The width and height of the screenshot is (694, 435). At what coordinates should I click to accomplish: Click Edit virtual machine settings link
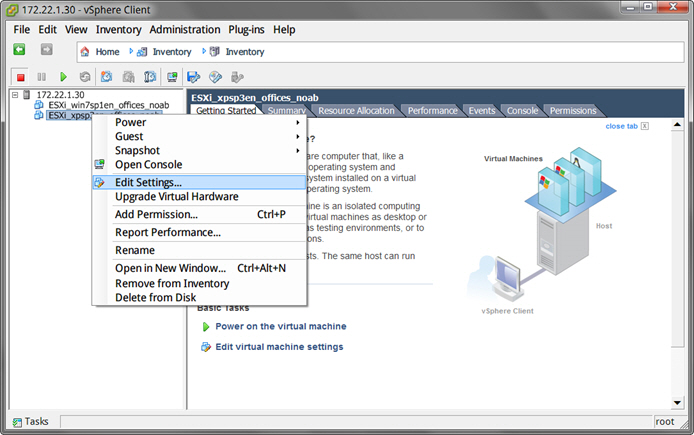(279, 347)
